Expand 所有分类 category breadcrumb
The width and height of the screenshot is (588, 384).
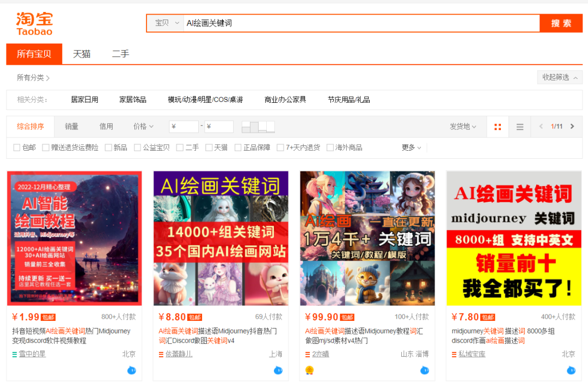pyautogui.click(x=33, y=78)
